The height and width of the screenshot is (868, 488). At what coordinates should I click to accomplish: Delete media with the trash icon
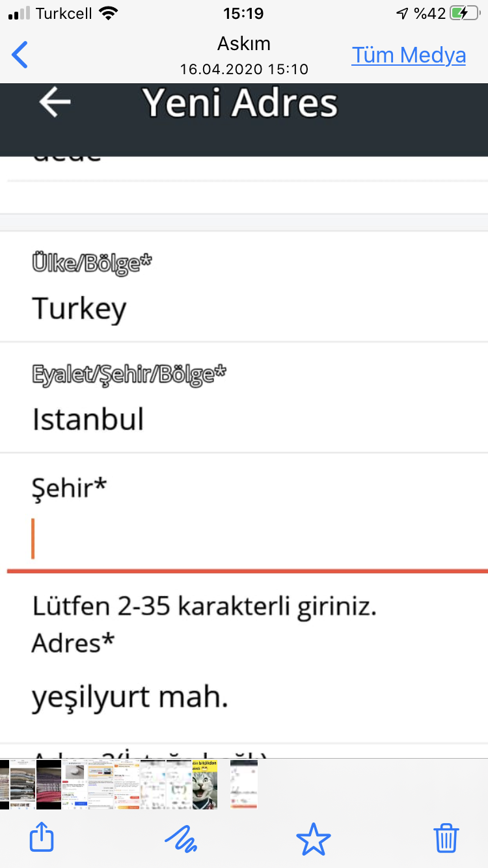point(446,837)
